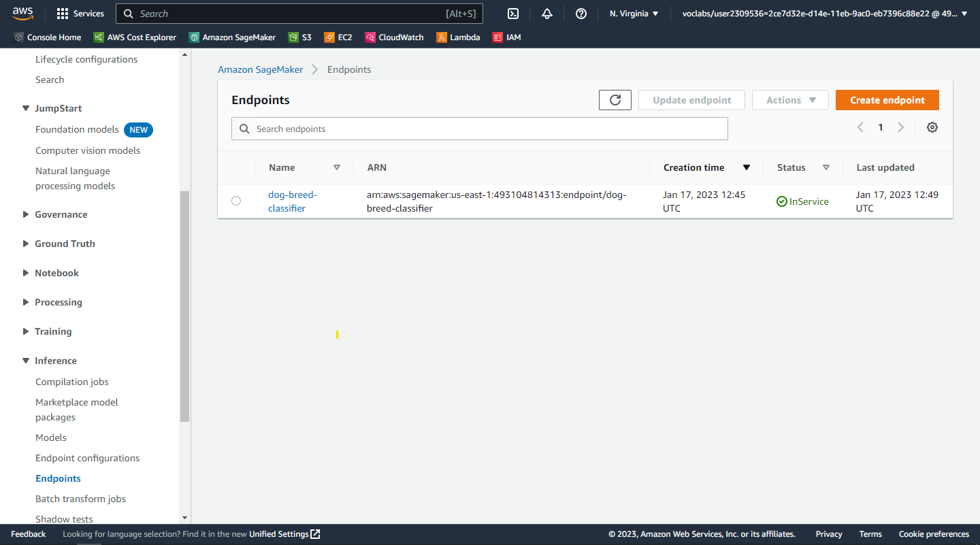
Task: Open the Terms link
Action: pos(870,534)
